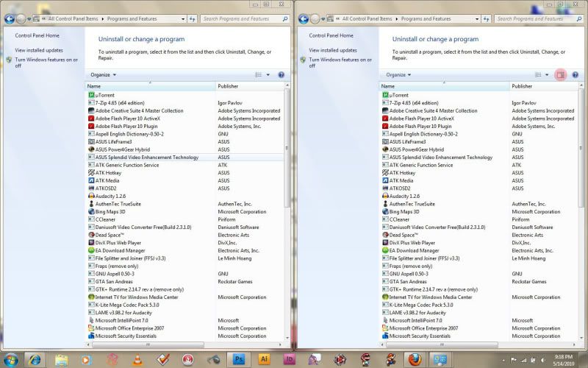
Task: Sort by Publisher column in the right window
Action: (x=544, y=86)
